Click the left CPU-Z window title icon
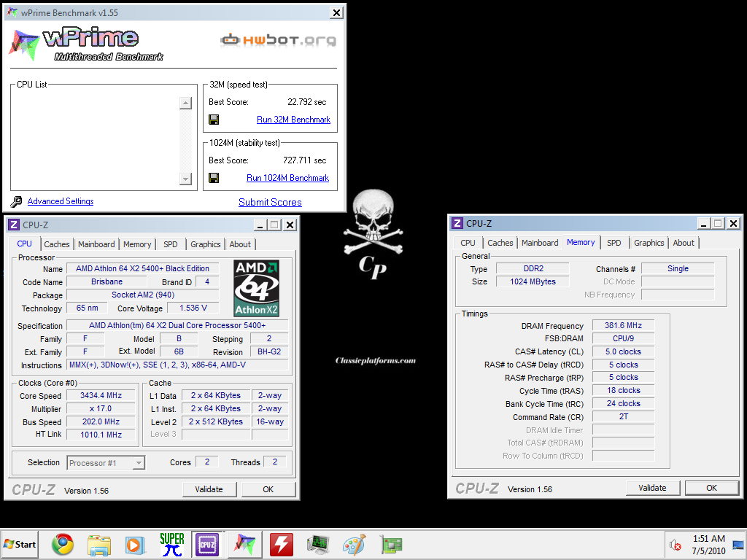The width and height of the screenshot is (747, 560). (x=14, y=225)
